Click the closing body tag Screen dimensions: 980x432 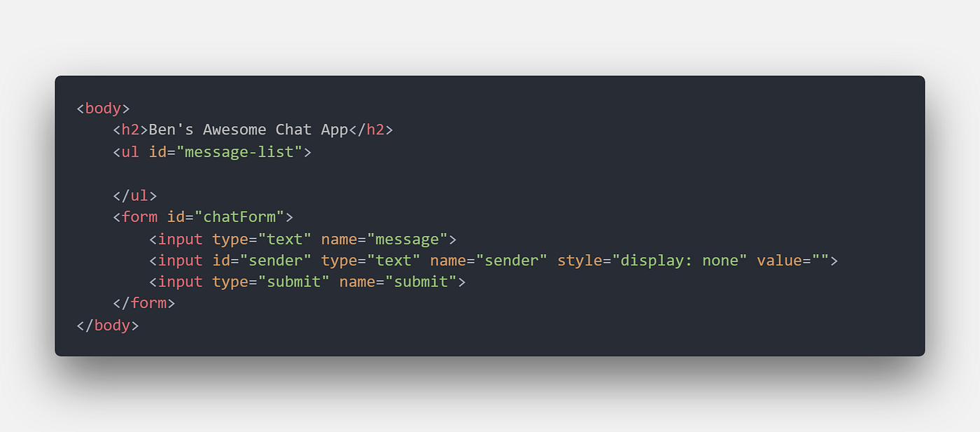click(108, 326)
